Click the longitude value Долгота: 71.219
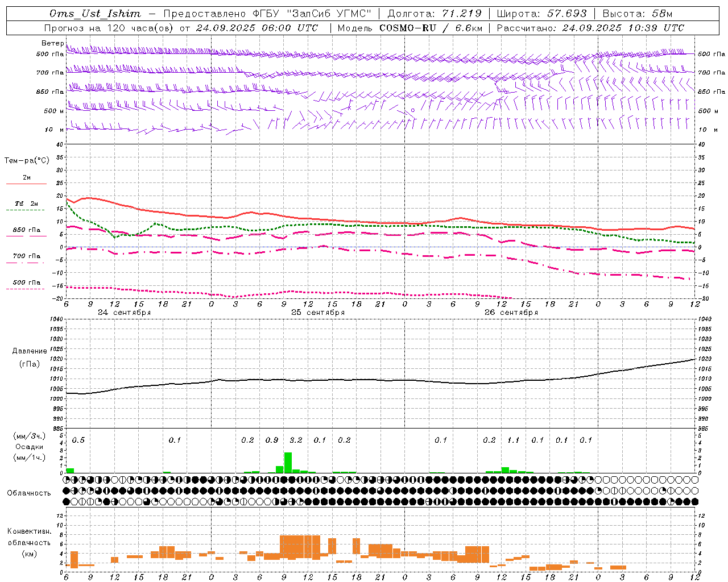The width and height of the screenshot is (728, 582). [x=435, y=14]
